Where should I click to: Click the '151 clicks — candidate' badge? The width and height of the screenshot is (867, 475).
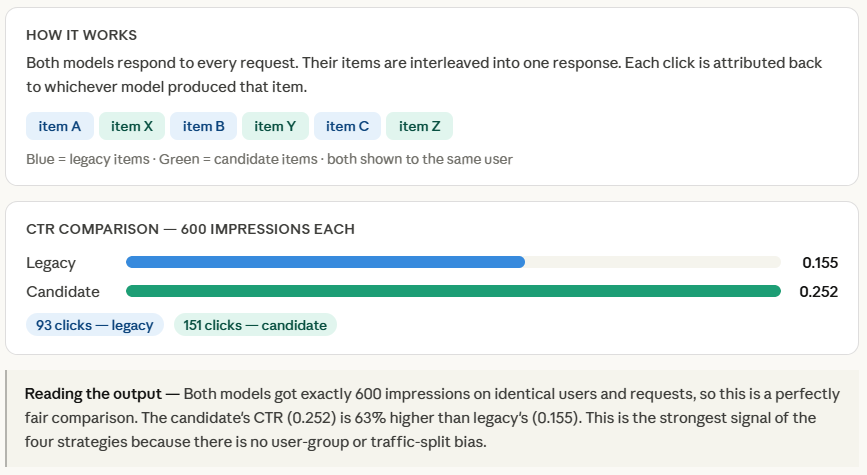point(256,325)
